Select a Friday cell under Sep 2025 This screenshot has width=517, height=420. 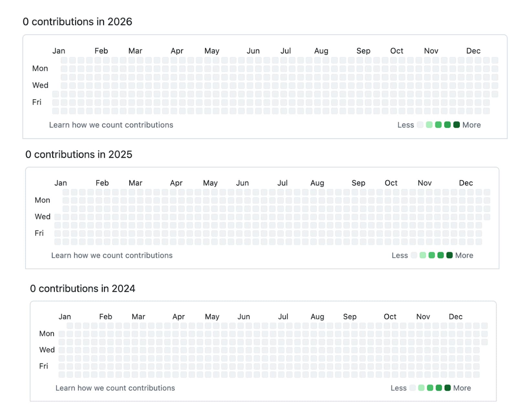[359, 233]
